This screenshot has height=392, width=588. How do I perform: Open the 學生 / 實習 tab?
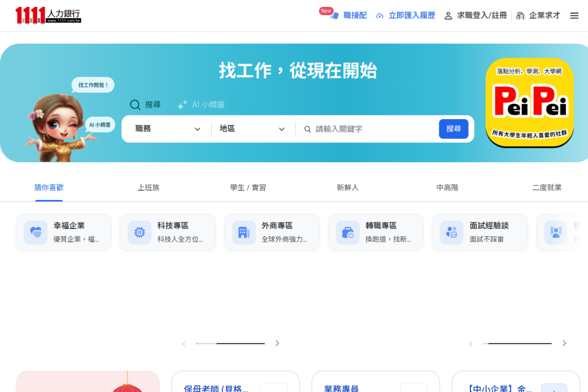point(248,187)
